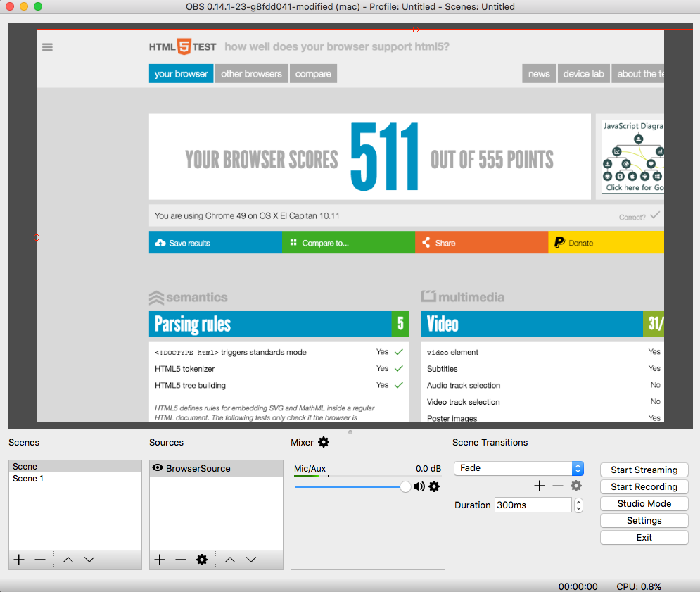Open transition properties gear icon
Screen dimensions: 700x592
576,486
